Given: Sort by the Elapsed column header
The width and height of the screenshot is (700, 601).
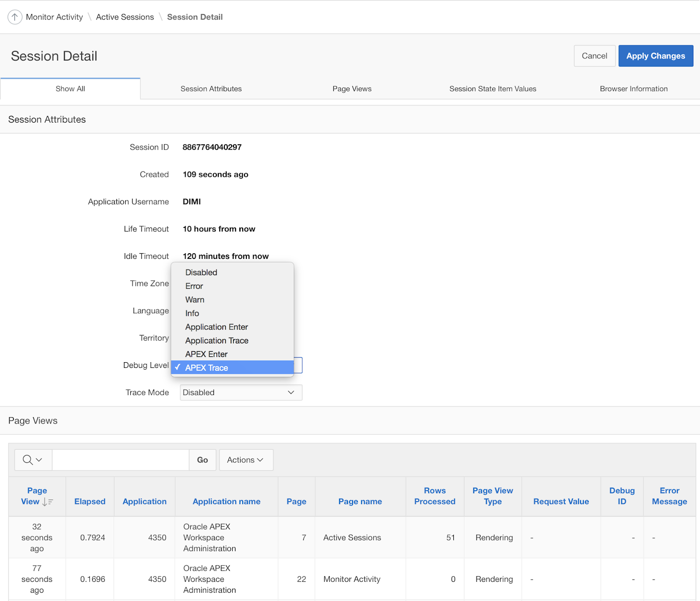Looking at the screenshot, I should point(89,501).
